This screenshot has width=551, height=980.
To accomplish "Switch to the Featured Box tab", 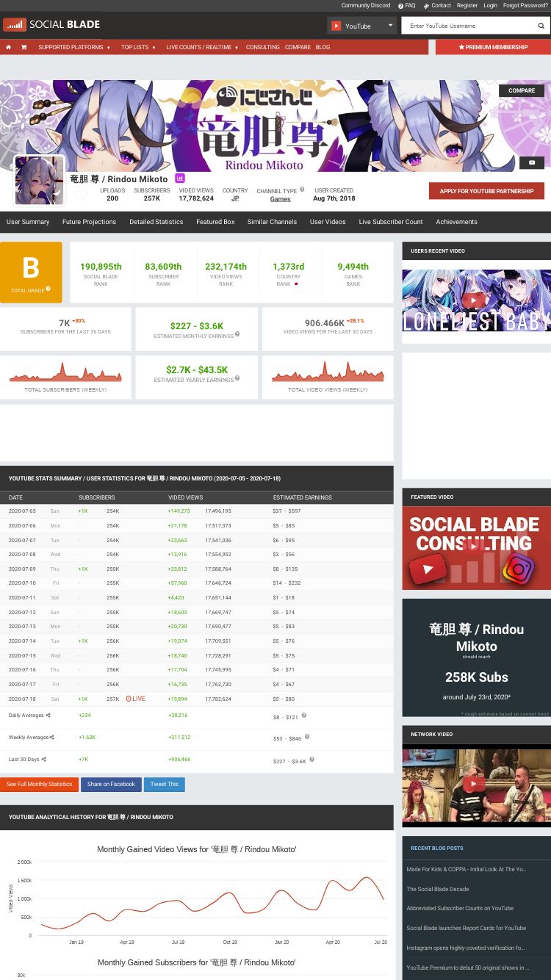I will 215,222.
